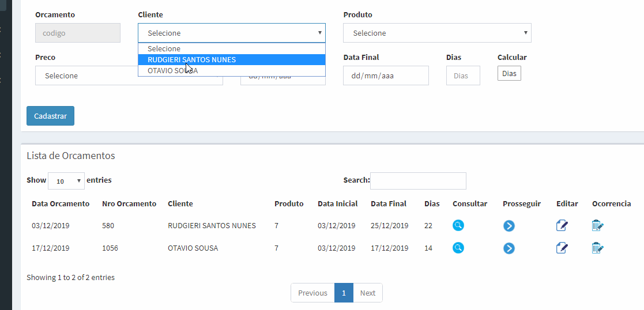Sort by Data Orcamento column header
Viewport: 644px width, 310px height.
61,203
